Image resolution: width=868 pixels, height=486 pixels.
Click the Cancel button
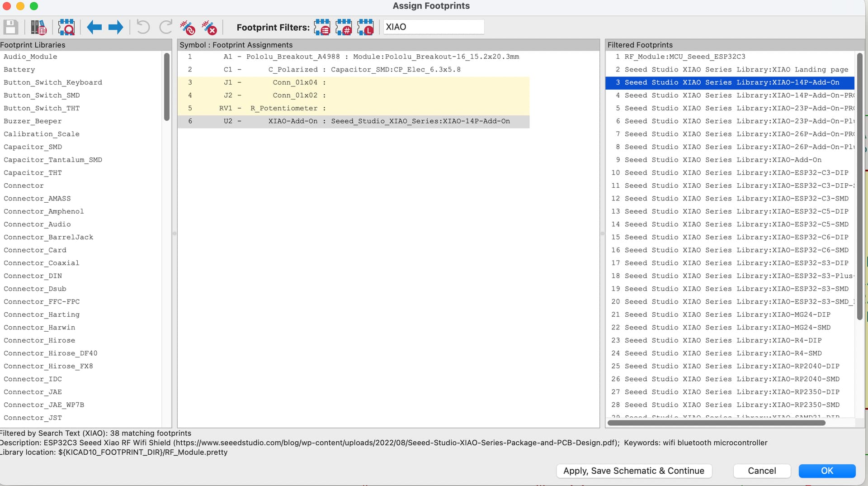coord(762,471)
